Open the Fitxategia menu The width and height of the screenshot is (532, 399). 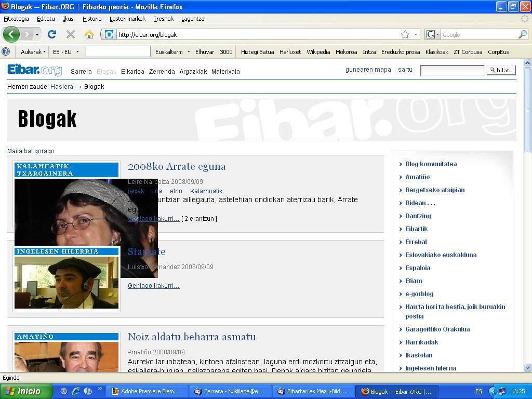tap(16, 19)
